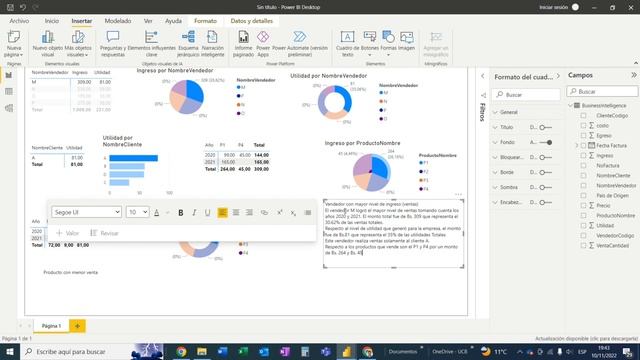Image resolution: width=640 pixels, height=360 pixels.
Task: Click the Revisar button
Action: point(104,233)
